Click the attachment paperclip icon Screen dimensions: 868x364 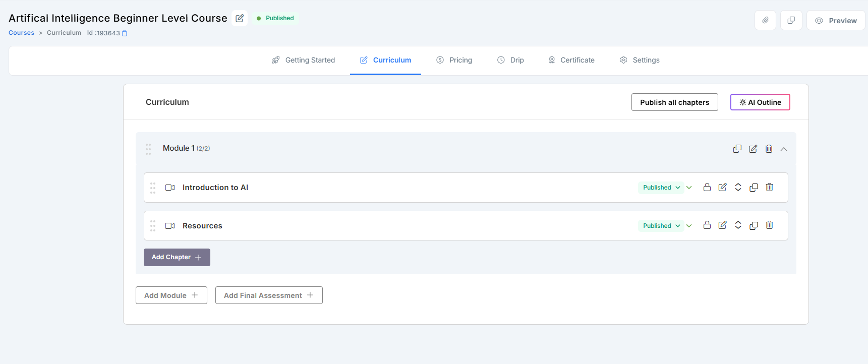pyautogui.click(x=765, y=21)
